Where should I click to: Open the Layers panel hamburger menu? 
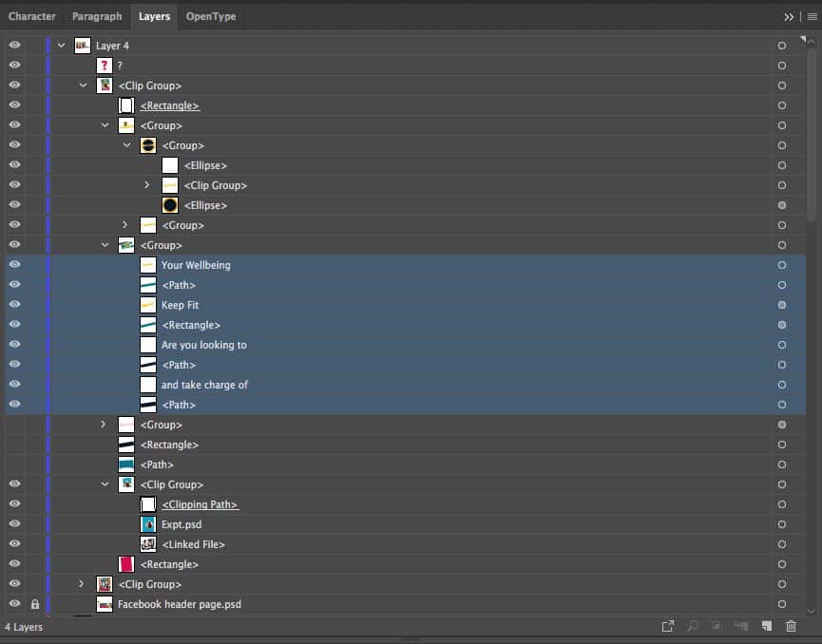pyautogui.click(x=812, y=16)
